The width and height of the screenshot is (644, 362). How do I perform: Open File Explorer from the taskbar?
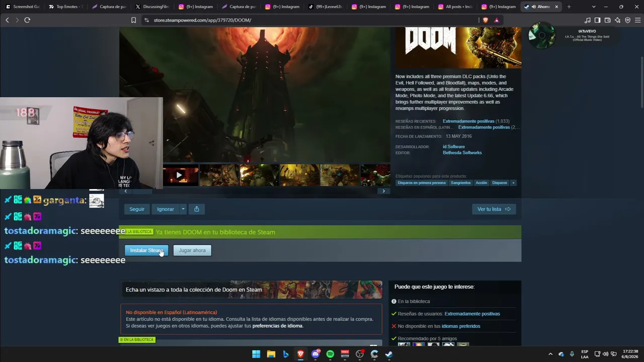[x=271, y=354]
